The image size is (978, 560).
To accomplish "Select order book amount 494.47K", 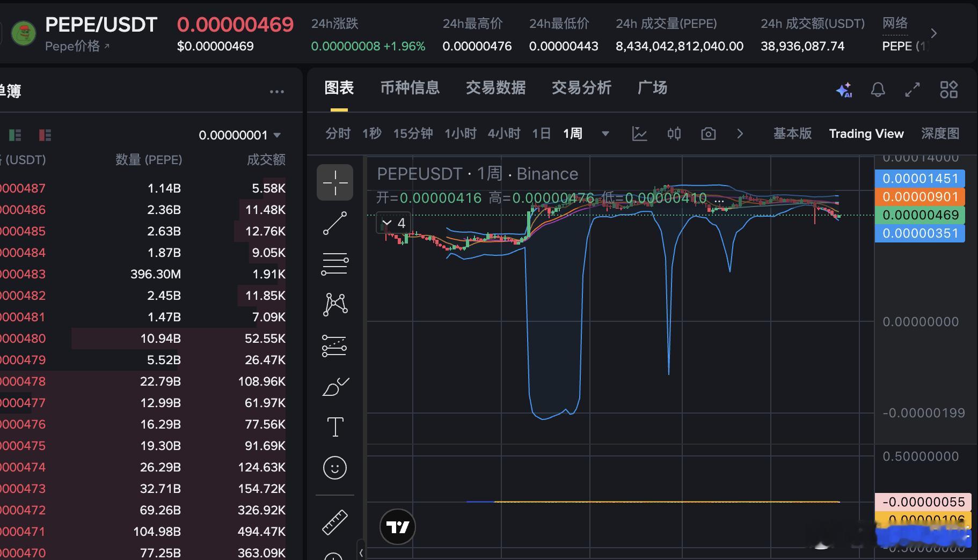I will point(262,532).
